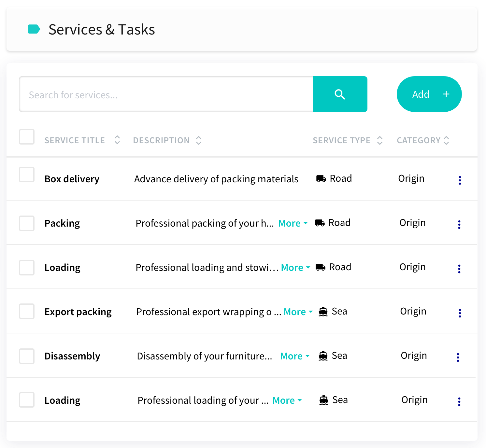Toggle the select-all checkbox in header
The image size is (486, 448).
pyautogui.click(x=27, y=137)
